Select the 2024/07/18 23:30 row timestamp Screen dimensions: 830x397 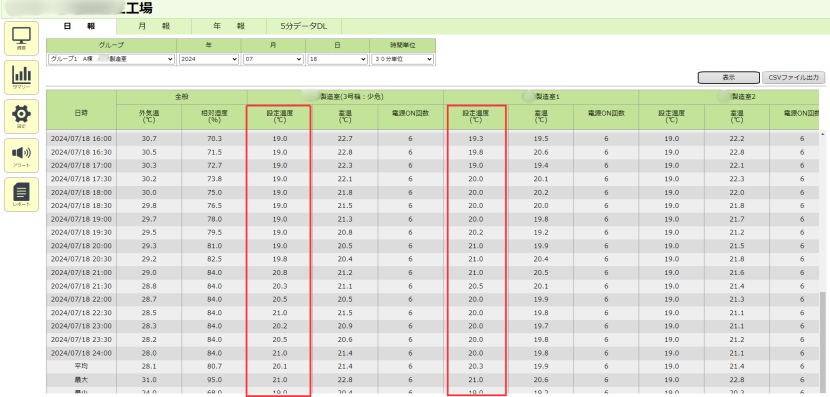click(x=81, y=340)
